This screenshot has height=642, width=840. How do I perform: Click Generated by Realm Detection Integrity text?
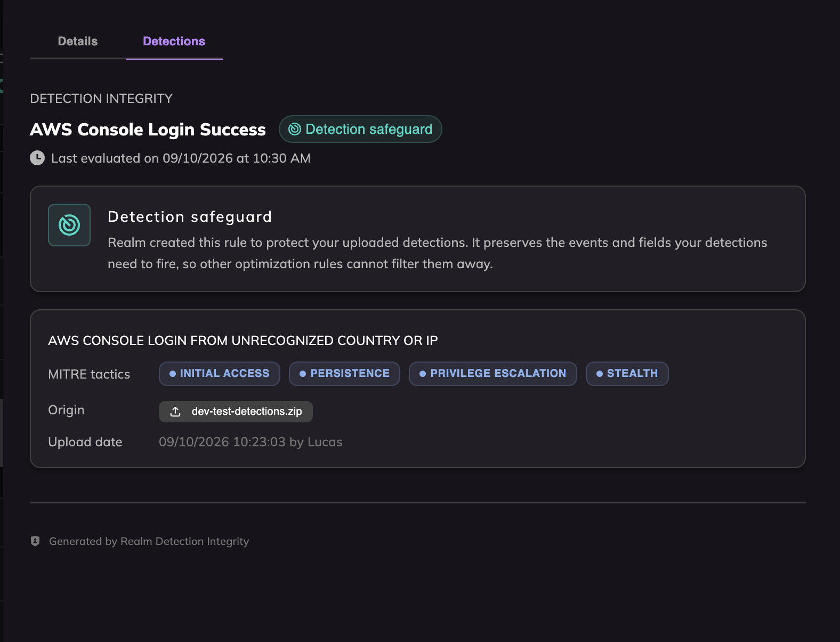149,541
